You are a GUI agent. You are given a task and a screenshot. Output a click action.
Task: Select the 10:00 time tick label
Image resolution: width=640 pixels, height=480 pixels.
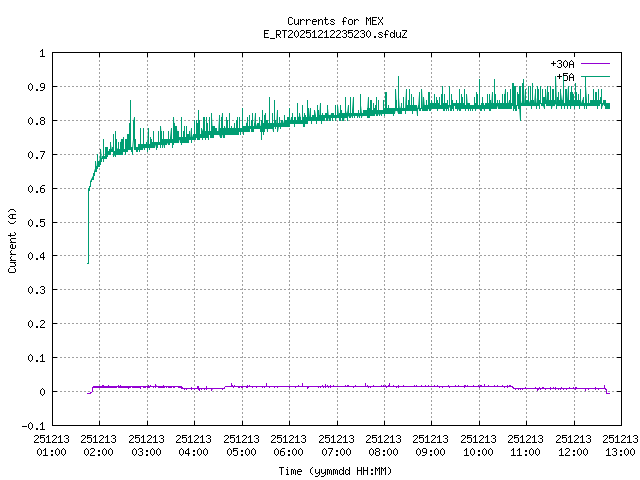tap(478, 444)
